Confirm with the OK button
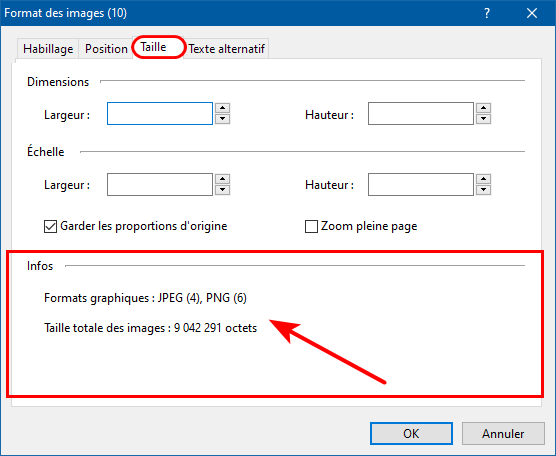The width and height of the screenshot is (556, 456). 411,433
